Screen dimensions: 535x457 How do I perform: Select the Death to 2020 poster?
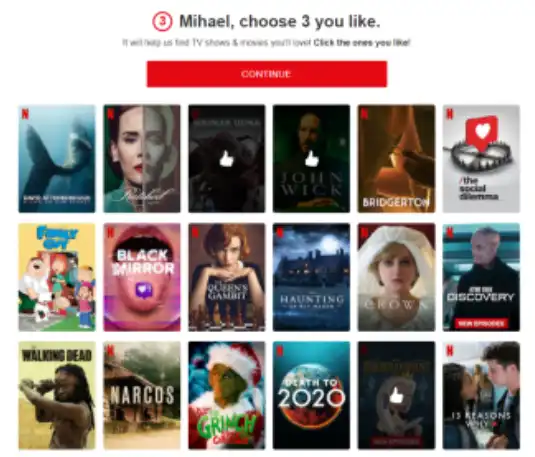coord(311,395)
